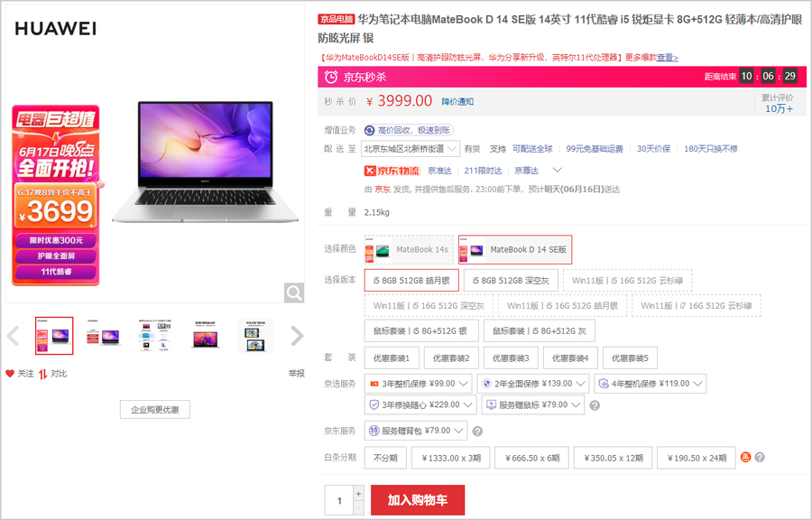
Task: Click the heart icon to follow product
Action: tap(11, 374)
